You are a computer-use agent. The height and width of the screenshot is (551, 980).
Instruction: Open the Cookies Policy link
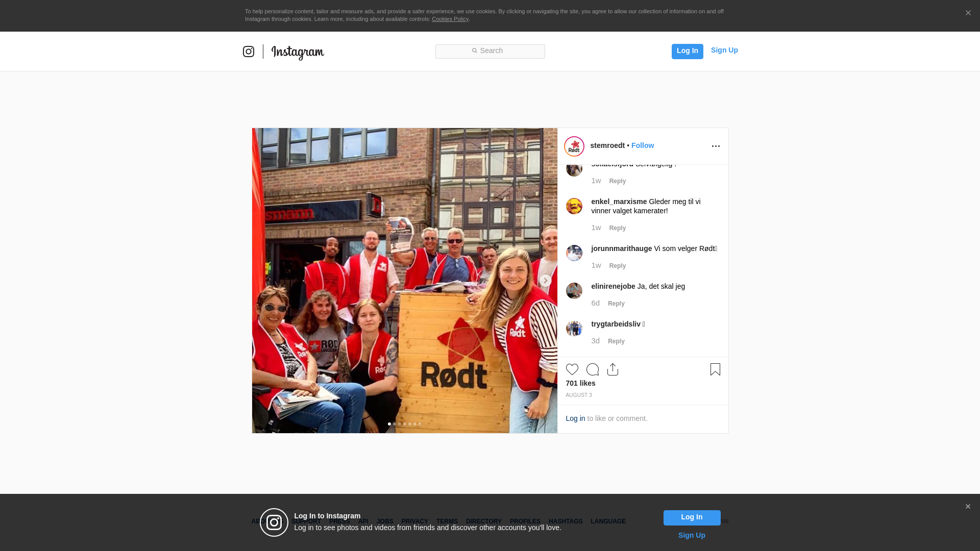tap(450, 19)
